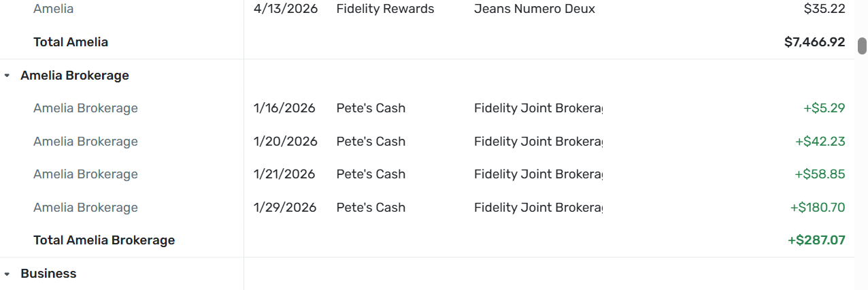
Task: Collapse the Business group arrow
Action: coord(7,274)
